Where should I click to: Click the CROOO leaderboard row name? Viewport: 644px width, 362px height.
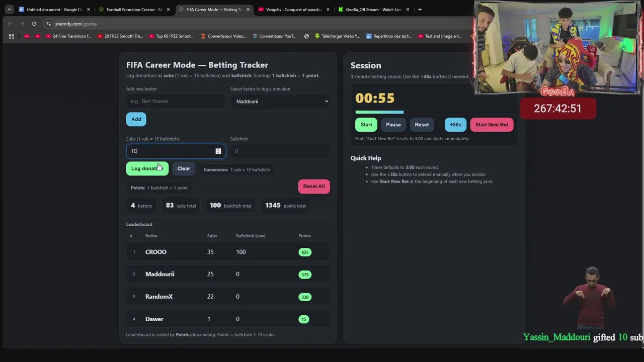click(155, 252)
